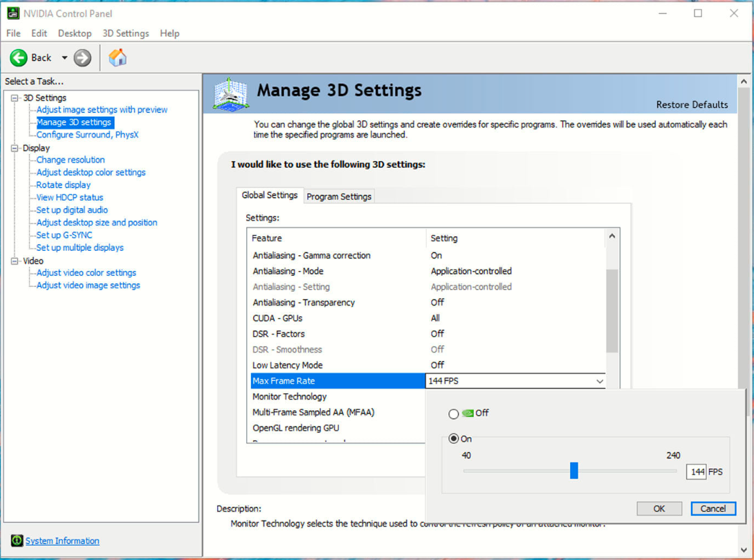
Task: Open the Help menu
Action: (169, 33)
